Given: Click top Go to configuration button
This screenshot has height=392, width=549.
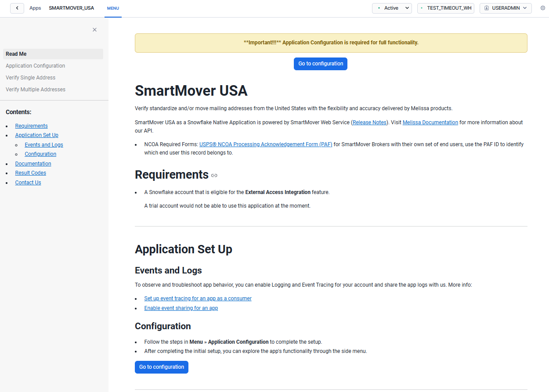Looking at the screenshot, I should click(x=321, y=64).
